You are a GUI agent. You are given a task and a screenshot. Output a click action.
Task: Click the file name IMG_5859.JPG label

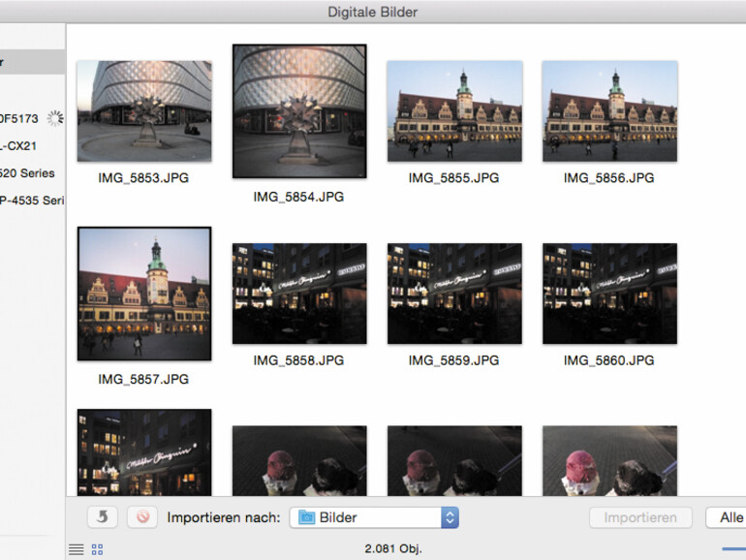click(x=453, y=360)
